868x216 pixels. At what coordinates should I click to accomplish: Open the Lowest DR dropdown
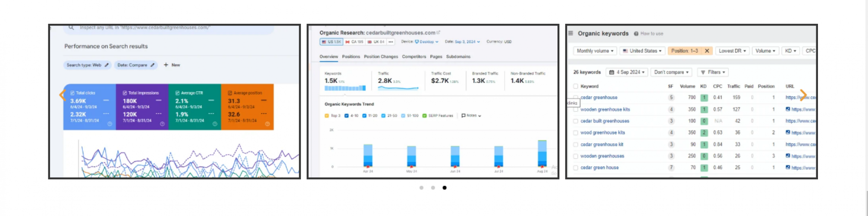click(x=733, y=51)
